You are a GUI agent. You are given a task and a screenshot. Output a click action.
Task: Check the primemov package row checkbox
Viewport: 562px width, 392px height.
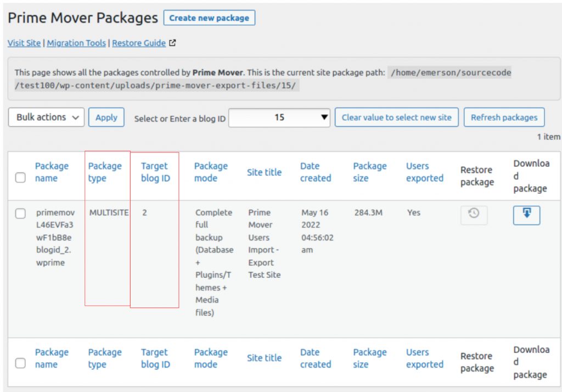[x=20, y=214]
